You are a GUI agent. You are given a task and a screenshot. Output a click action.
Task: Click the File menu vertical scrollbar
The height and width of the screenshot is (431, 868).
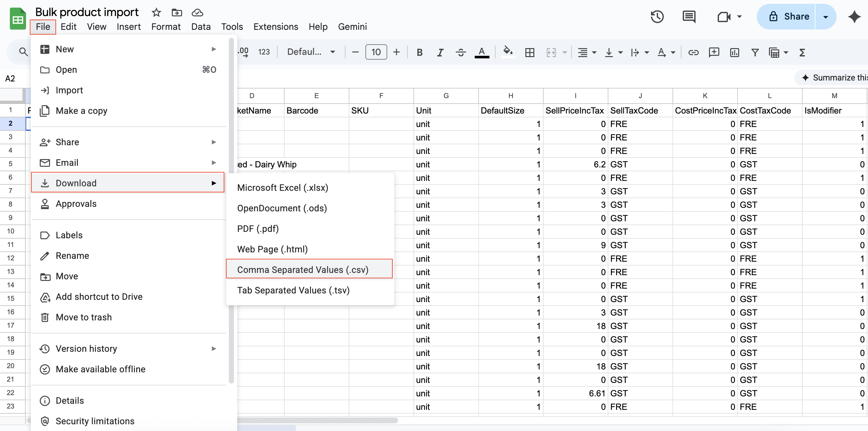(231, 211)
